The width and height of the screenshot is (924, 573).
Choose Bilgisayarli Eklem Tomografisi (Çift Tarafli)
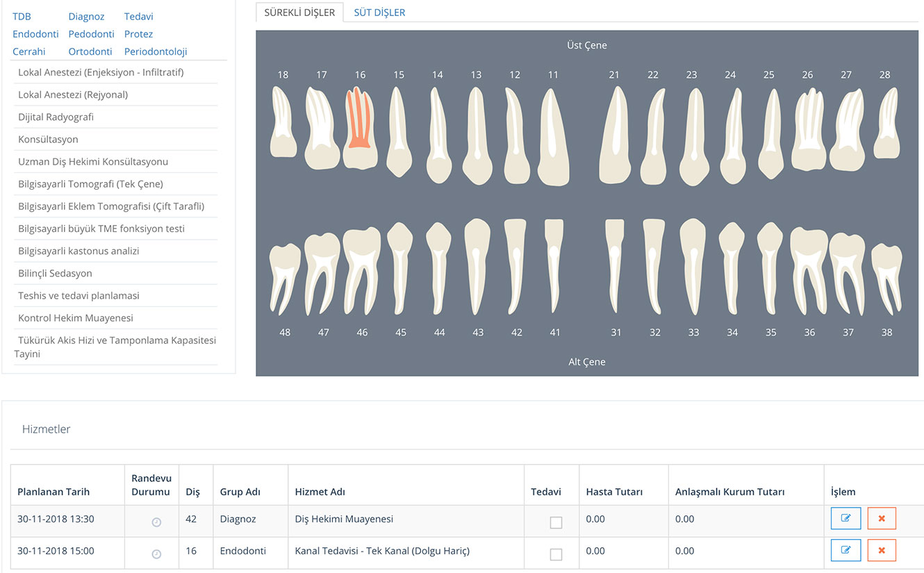tap(114, 206)
